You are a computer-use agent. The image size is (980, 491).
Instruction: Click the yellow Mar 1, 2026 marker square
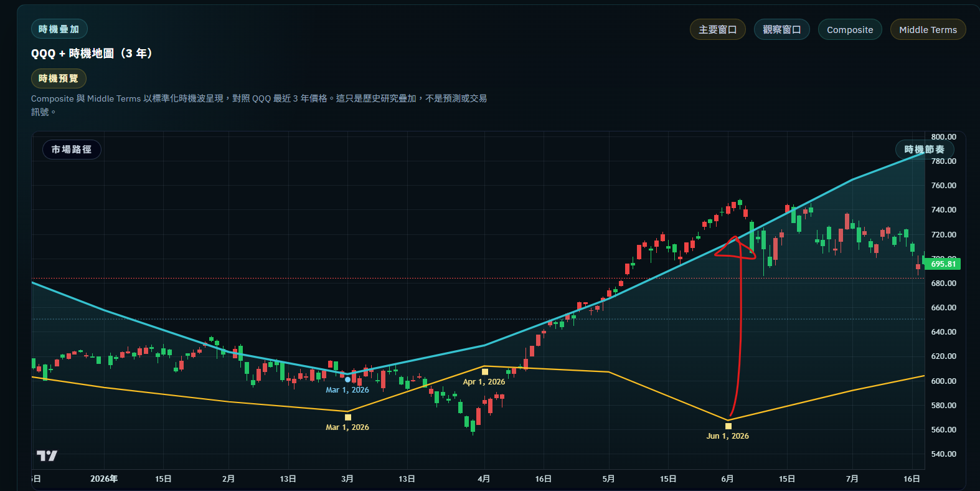(348, 417)
